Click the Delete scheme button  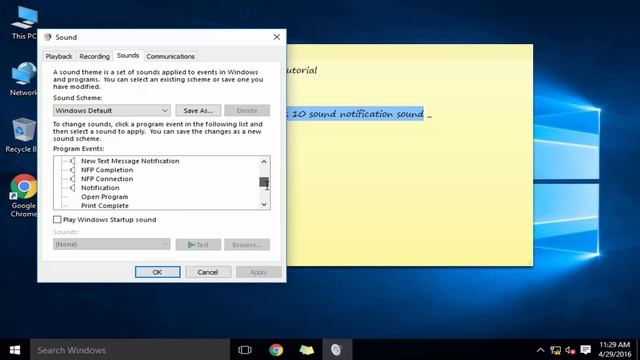tap(247, 111)
